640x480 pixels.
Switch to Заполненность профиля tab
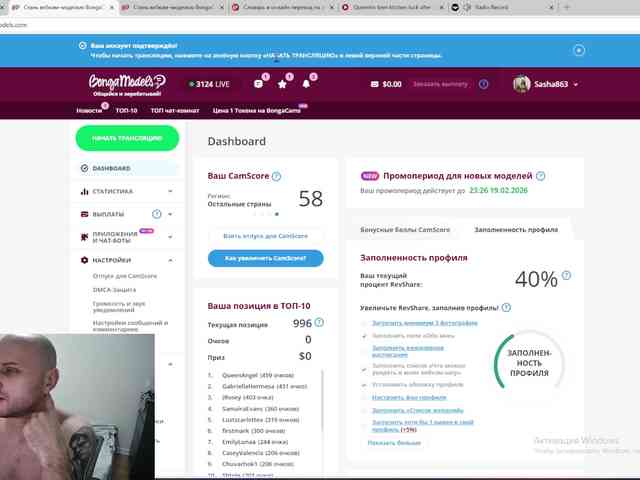tap(516, 230)
